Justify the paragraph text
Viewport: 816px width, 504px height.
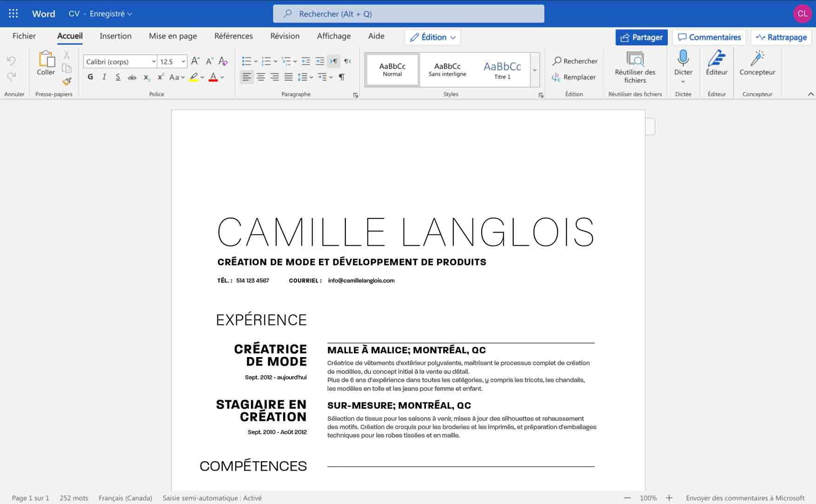pos(289,77)
